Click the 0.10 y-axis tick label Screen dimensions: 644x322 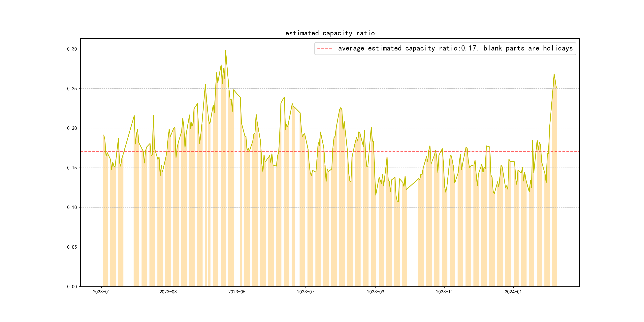[72, 207]
